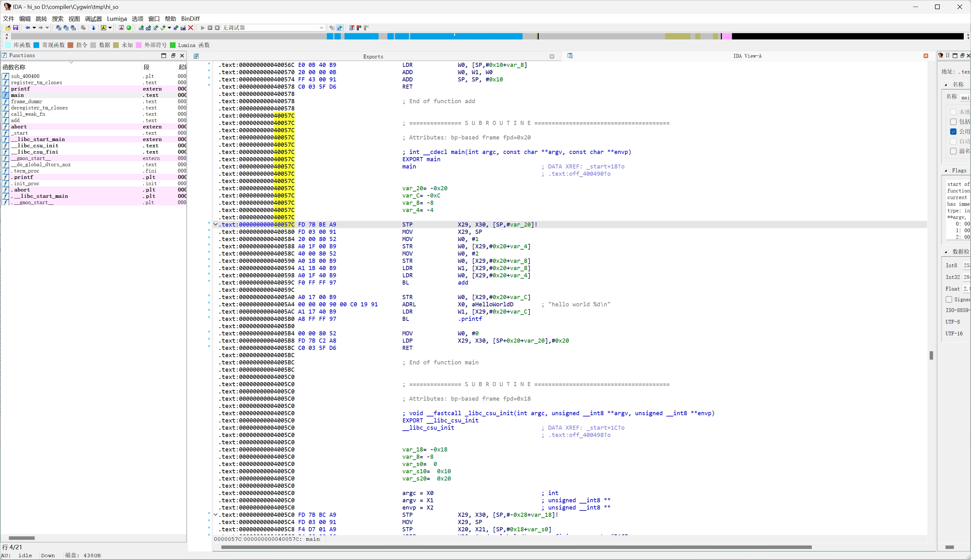Select main in Functions list
This screenshot has height=560, width=971.
point(93,95)
